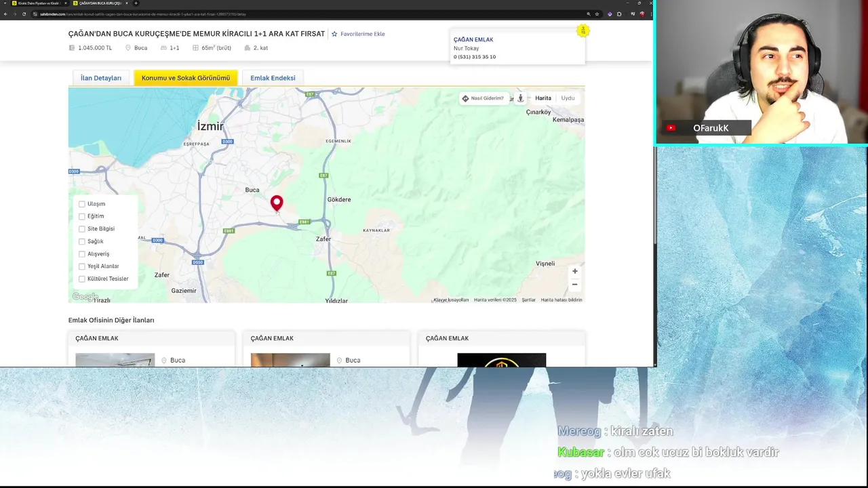Click the Gaziemir label on map
The width and height of the screenshot is (868, 488).
pyautogui.click(x=184, y=291)
